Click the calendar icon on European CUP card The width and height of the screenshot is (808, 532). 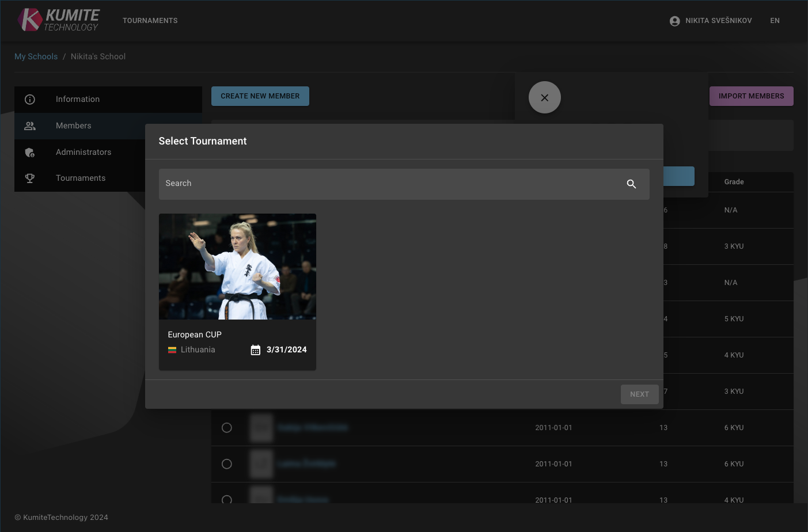(256, 350)
